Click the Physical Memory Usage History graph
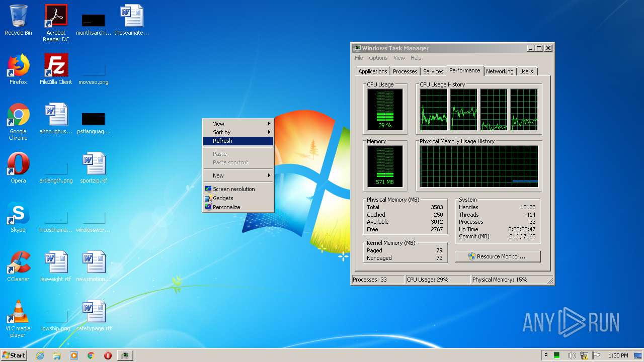Viewport: 644px width, 362px height. (479, 166)
